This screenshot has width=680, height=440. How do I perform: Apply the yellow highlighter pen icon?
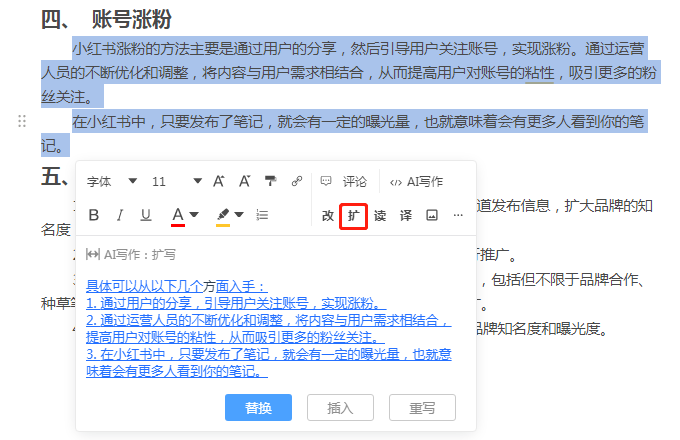tap(223, 216)
